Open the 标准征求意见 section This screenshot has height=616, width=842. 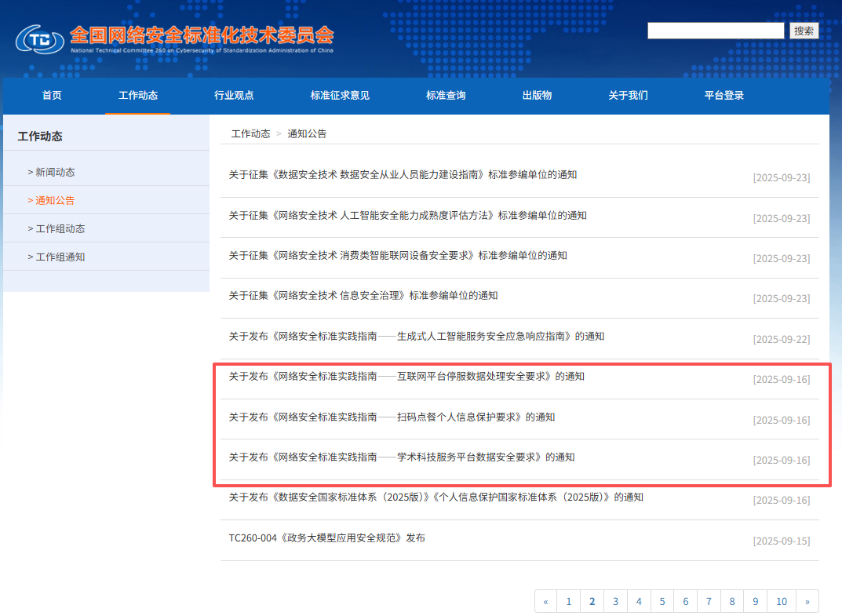[x=339, y=96]
